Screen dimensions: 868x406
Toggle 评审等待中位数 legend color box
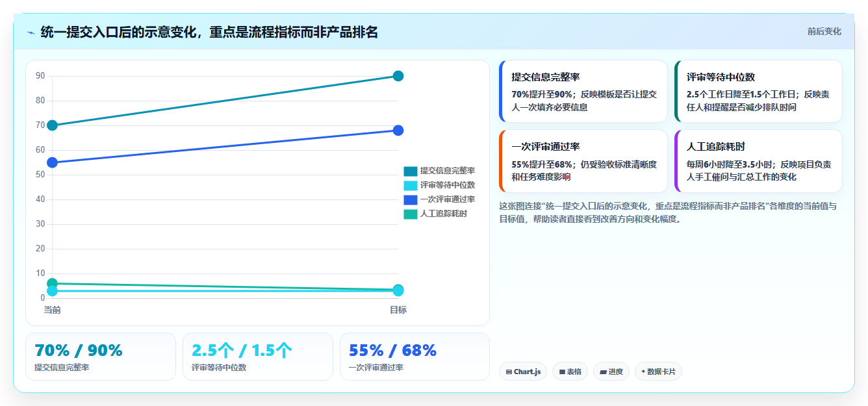pos(411,185)
